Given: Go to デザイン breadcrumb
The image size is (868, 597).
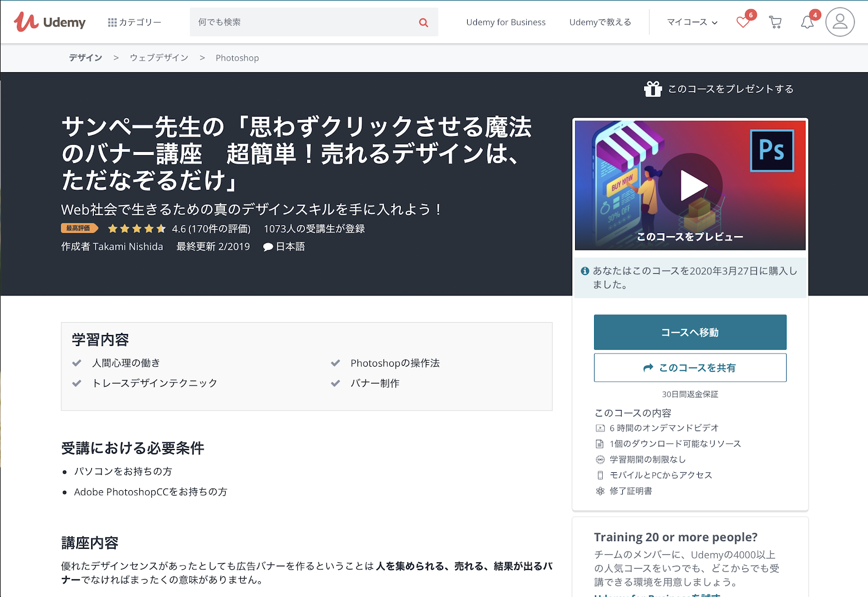Looking at the screenshot, I should click(x=85, y=58).
